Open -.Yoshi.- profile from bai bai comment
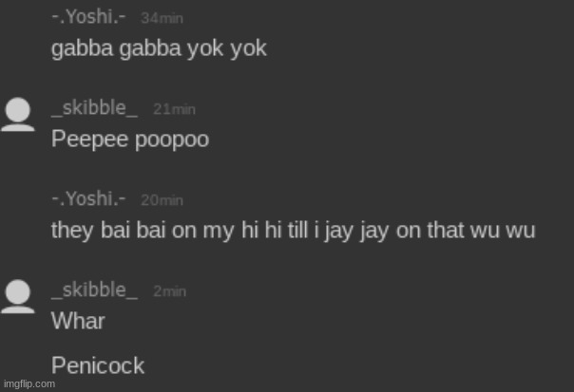574x392 pixels. point(88,199)
